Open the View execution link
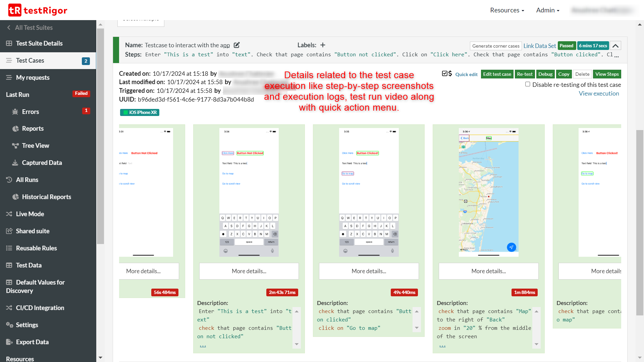Screen dimensions: 644x362 click(x=599, y=94)
